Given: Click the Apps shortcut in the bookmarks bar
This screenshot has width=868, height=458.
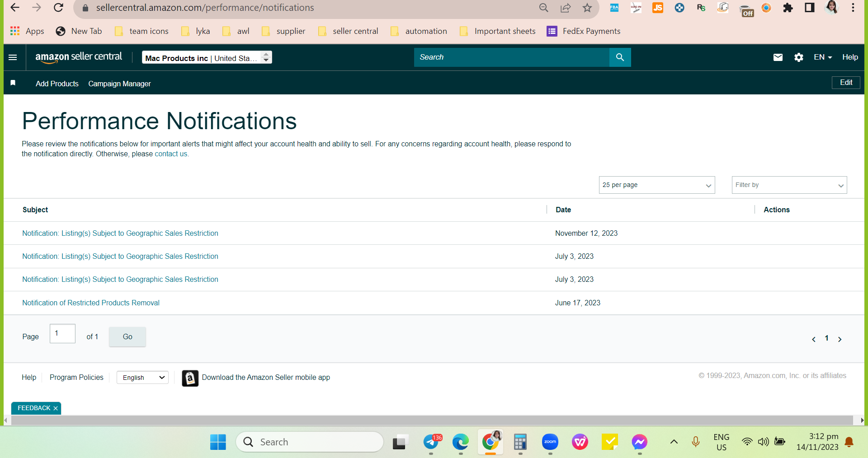Looking at the screenshot, I should [27, 31].
